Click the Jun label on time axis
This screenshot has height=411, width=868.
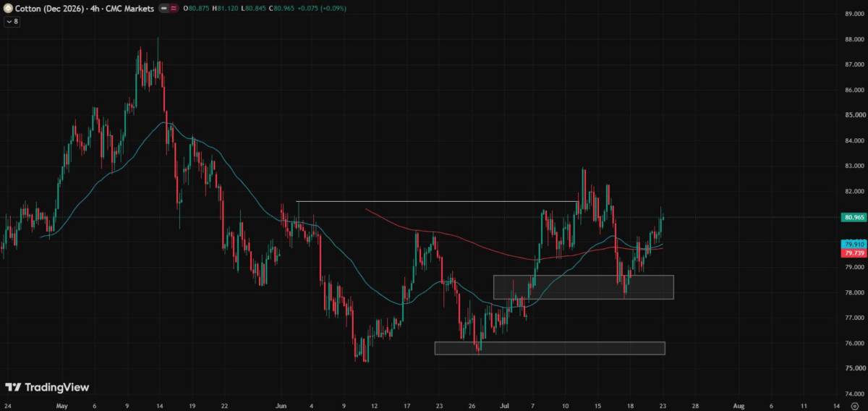tap(283, 406)
